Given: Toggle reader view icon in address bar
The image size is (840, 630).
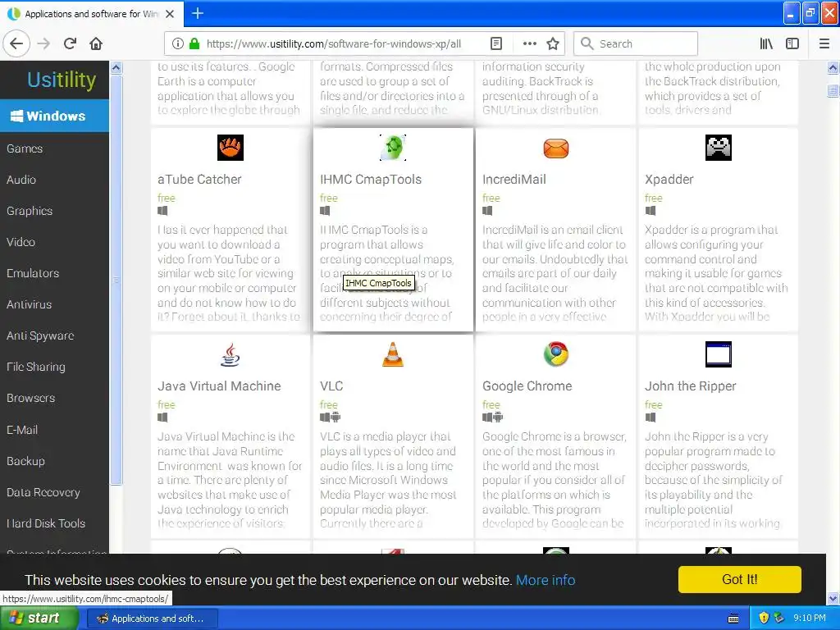Looking at the screenshot, I should point(496,43).
